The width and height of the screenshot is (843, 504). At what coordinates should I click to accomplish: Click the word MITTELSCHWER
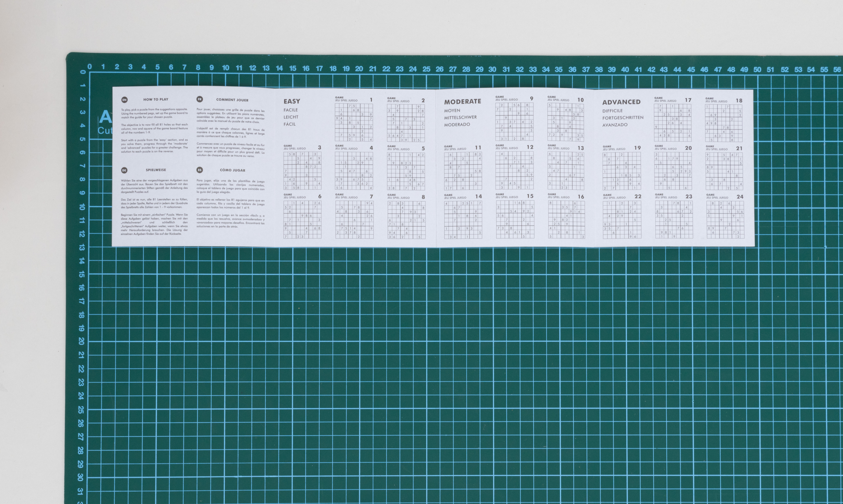click(x=461, y=118)
